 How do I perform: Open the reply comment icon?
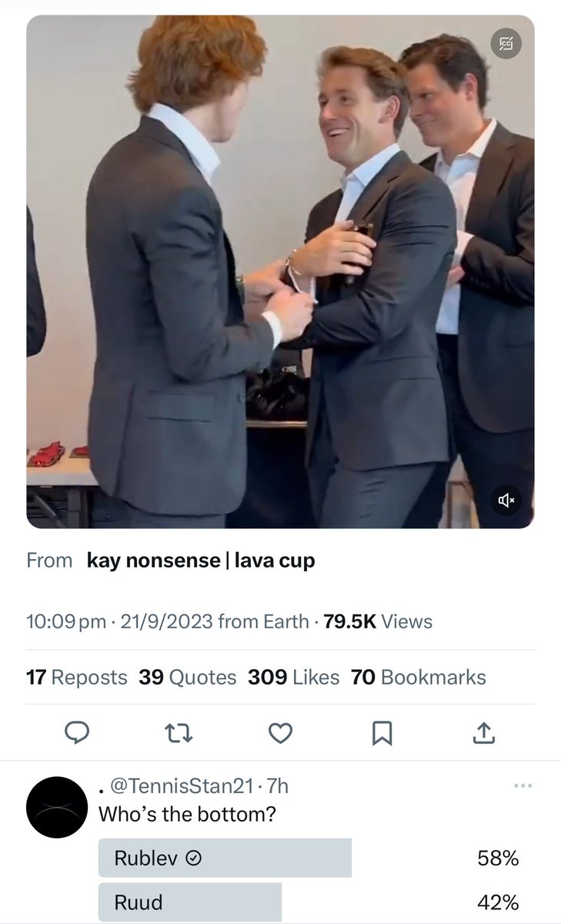point(76,734)
